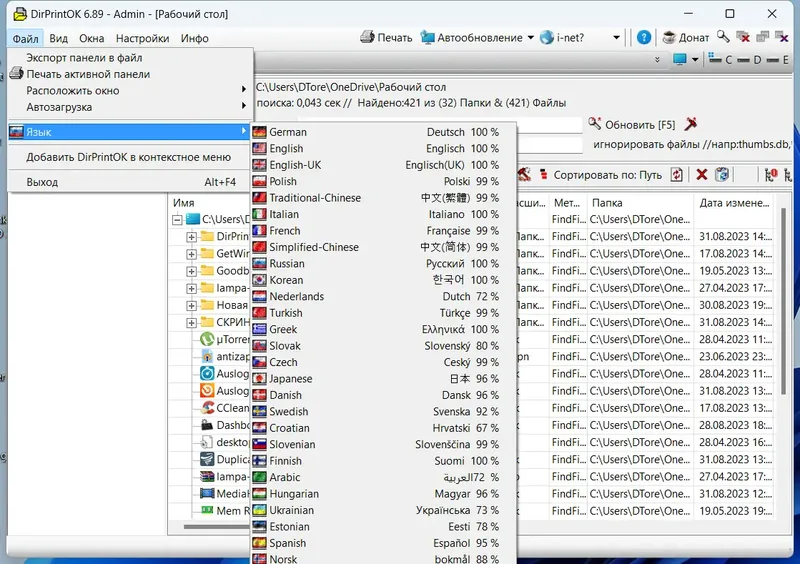This screenshot has height=564, width=800.
Task: Click the Донат coffee cup icon
Action: (x=668, y=37)
